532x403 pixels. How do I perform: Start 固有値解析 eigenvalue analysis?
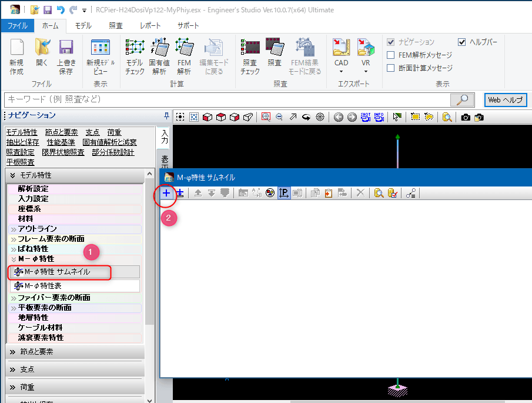tap(159, 58)
